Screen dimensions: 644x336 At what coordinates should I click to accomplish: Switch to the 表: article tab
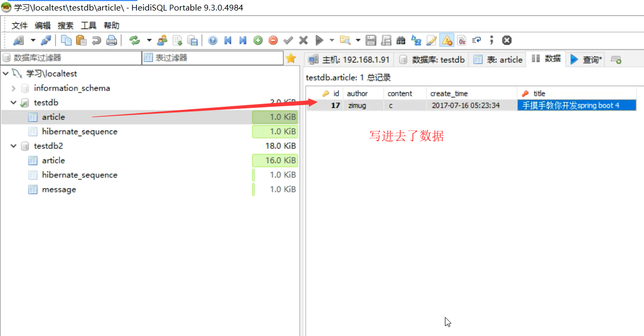tap(498, 59)
